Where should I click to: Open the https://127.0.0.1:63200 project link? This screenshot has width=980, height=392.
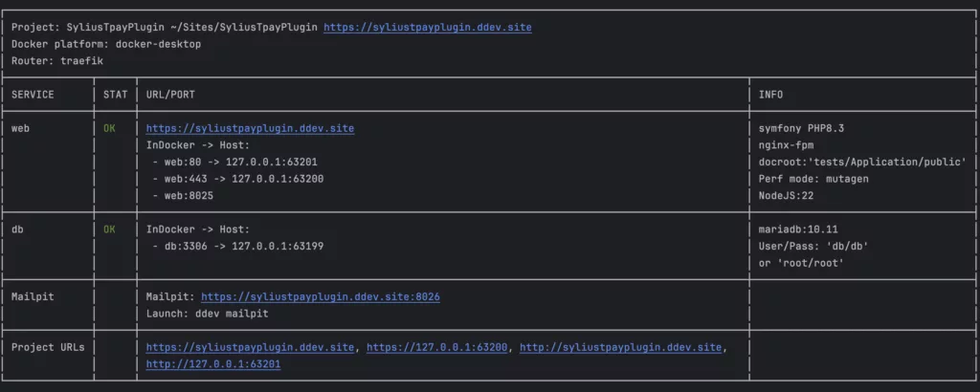pos(436,348)
